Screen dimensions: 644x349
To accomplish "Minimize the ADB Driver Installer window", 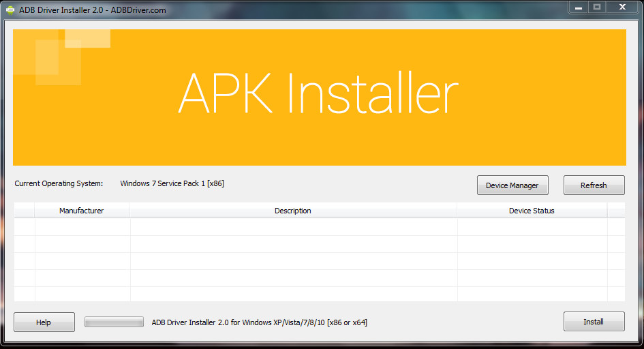I will click(x=579, y=7).
